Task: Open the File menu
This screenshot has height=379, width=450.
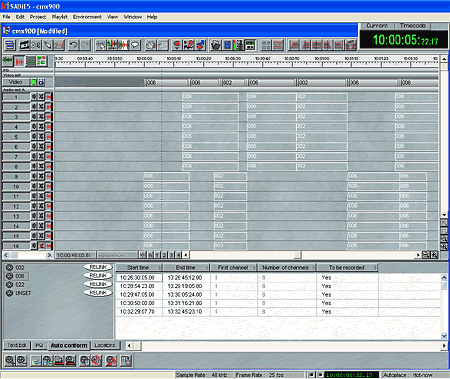Action: pyautogui.click(x=6, y=17)
